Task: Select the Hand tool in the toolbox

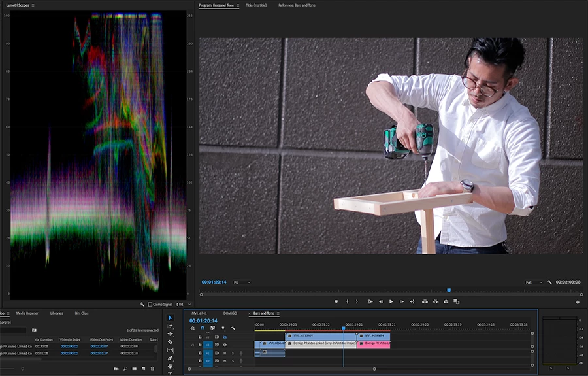Action: coord(171,366)
